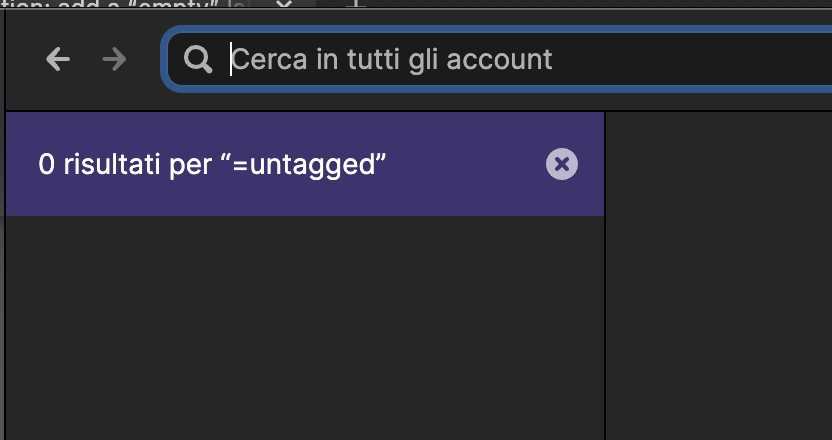Click the left window edge divider

point(4,223)
